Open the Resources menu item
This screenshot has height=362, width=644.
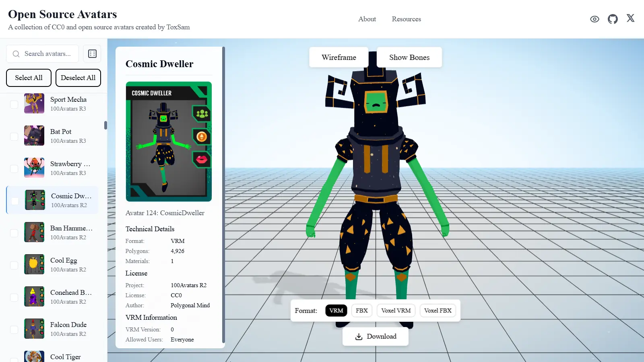tap(407, 19)
